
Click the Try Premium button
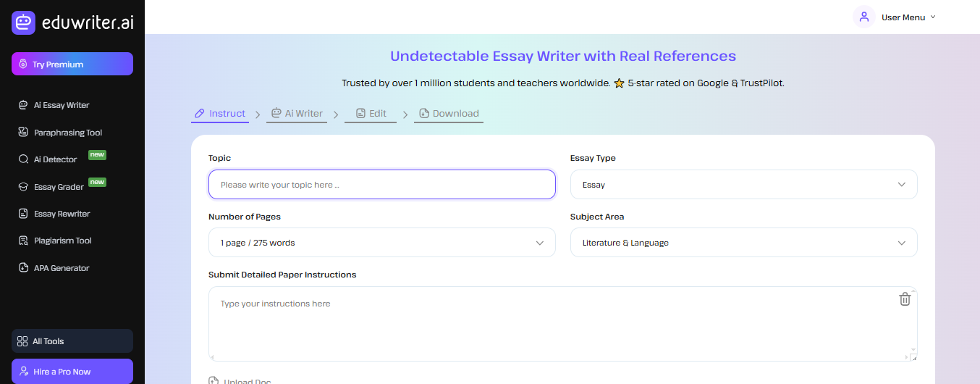(x=72, y=64)
